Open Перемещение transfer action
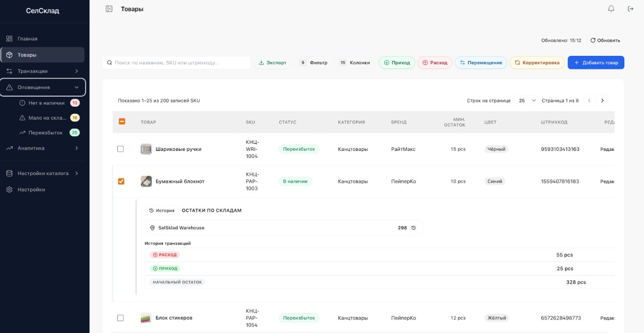 point(480,63)
